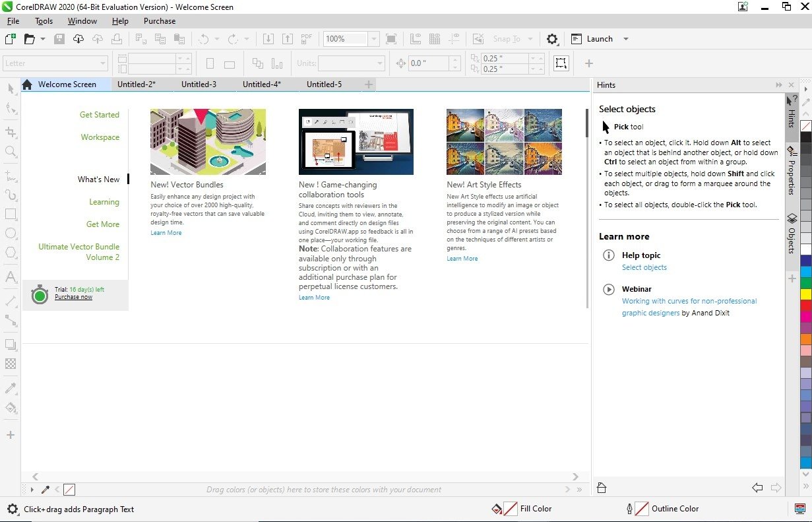The width and height of the screenshot is (812, 522).
Task: Toggle Treat all objects as filled
Action: 561,63
